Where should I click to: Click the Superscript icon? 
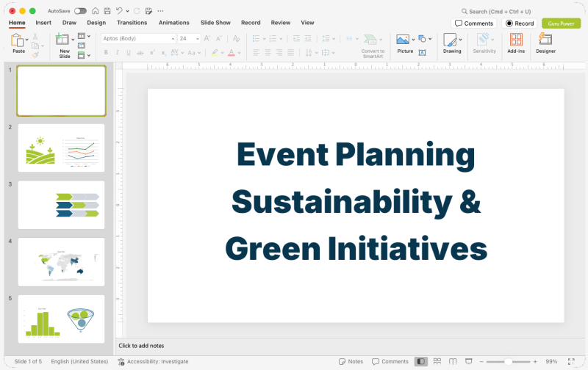(152, 53)
